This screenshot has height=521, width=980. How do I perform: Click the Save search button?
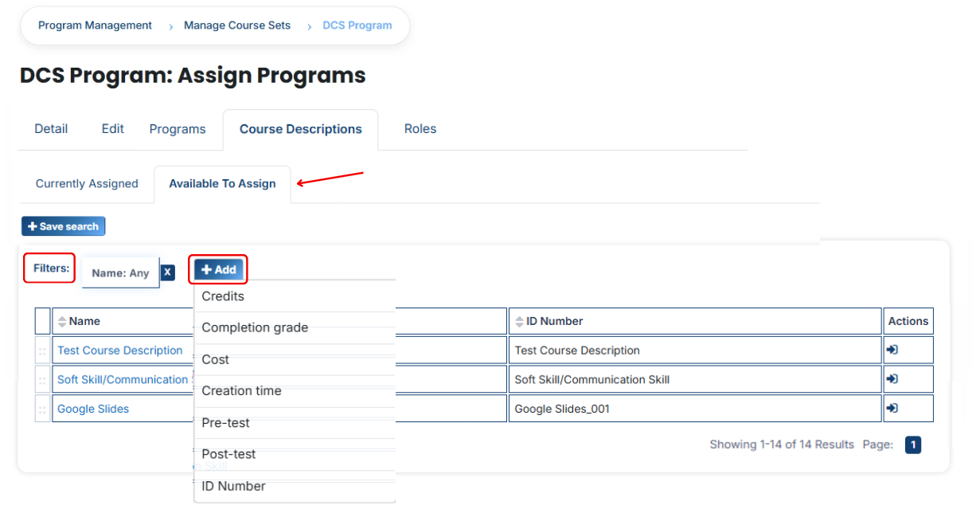(x=63, y=226)
